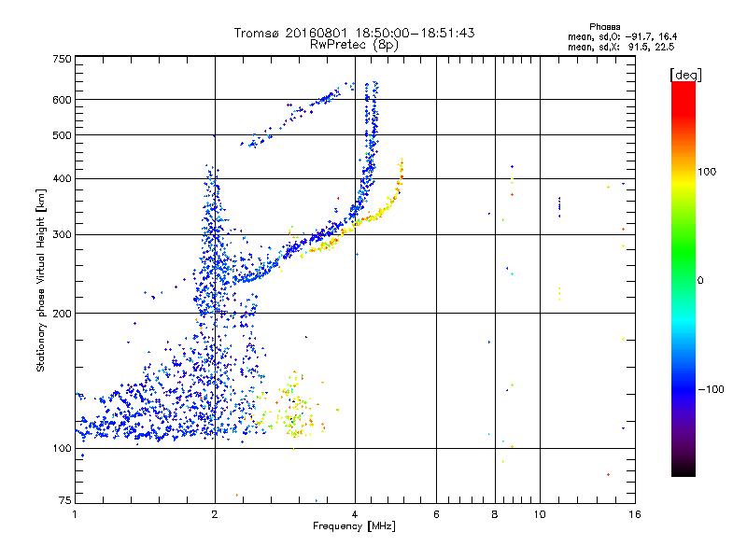
Task: Click the 'RwPretec (8p)' subtitle
Action: click(x=354, y=45)
